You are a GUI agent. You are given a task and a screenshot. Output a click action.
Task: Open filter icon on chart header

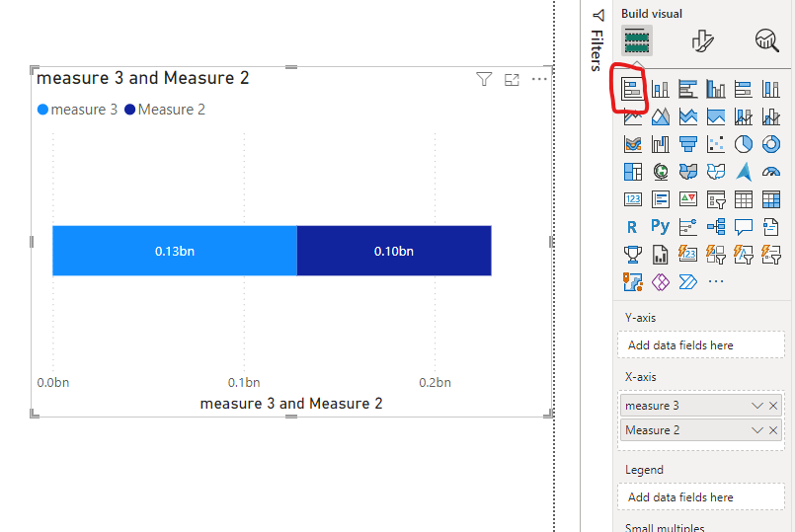click(x=484, y=79)
